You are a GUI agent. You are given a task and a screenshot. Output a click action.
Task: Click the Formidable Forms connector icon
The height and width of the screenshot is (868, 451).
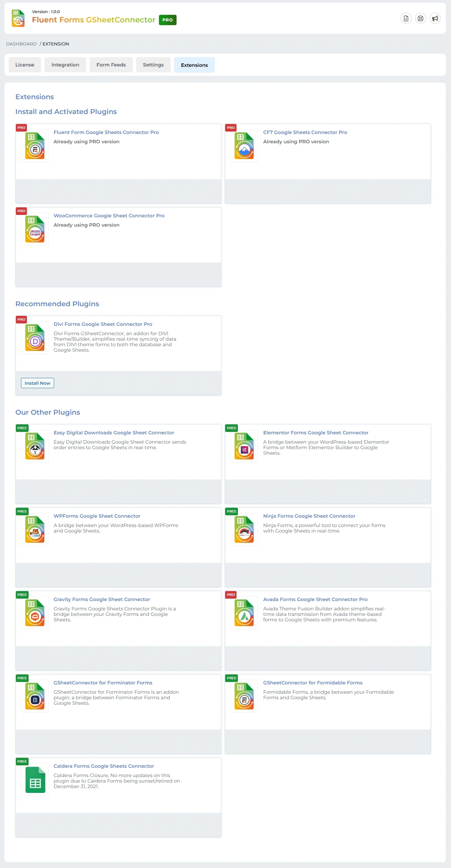[244, 696]
